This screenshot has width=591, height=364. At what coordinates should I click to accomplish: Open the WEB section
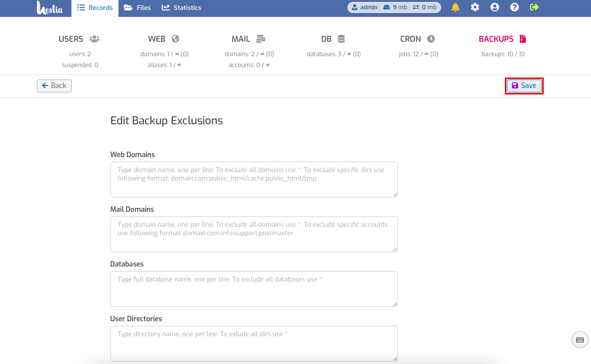click(164, 39)
